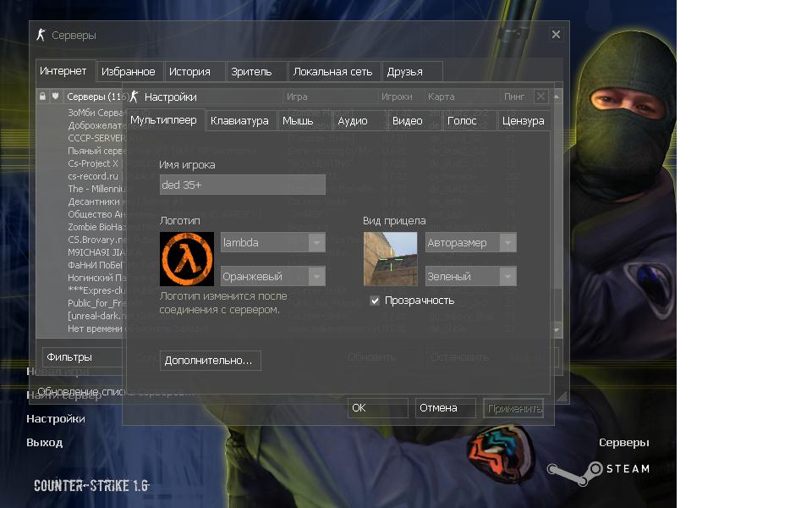This screenshot has height=508, width=812.
Task: Click the Counter-Strike icon in Настройки title bar
Action: pyautogui.click(x=134, y=97)
